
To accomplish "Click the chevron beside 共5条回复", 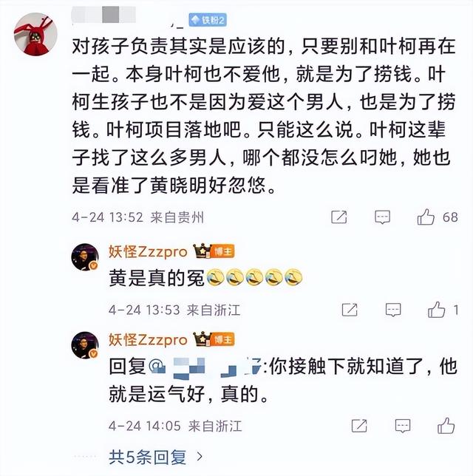I will click(x=200, y=456).
